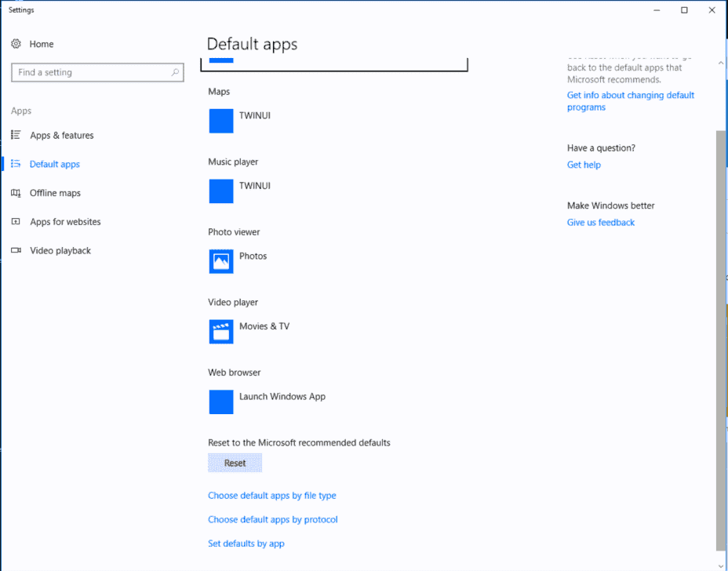Maximize the Settings window
The height and width of the screenshot is (571, 728).
684,10
